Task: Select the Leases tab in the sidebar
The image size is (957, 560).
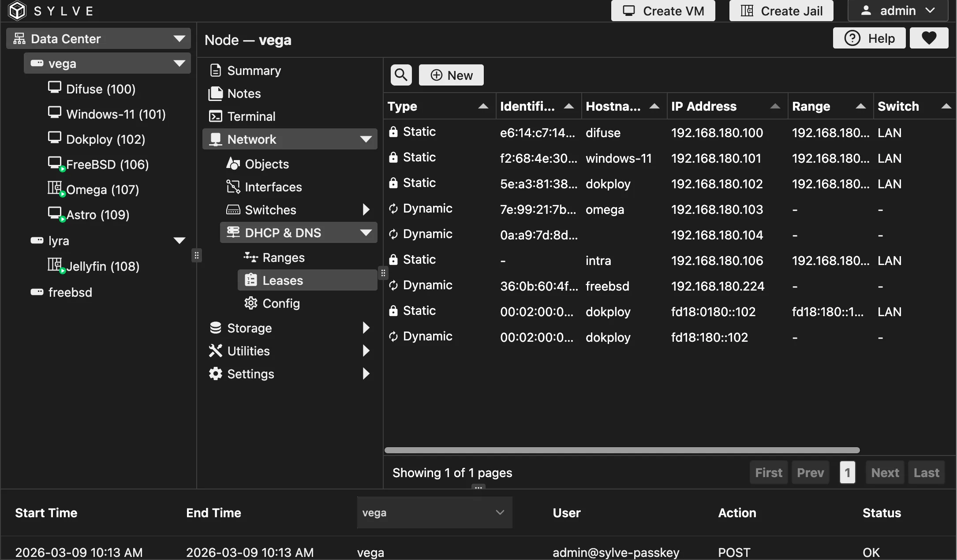Action: coord(282,280)
